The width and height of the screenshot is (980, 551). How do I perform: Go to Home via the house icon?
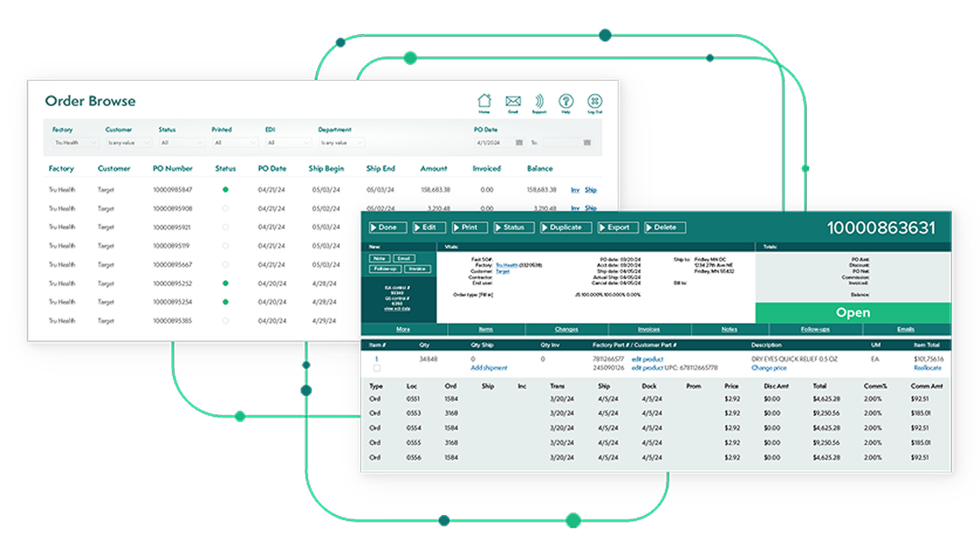484,102
